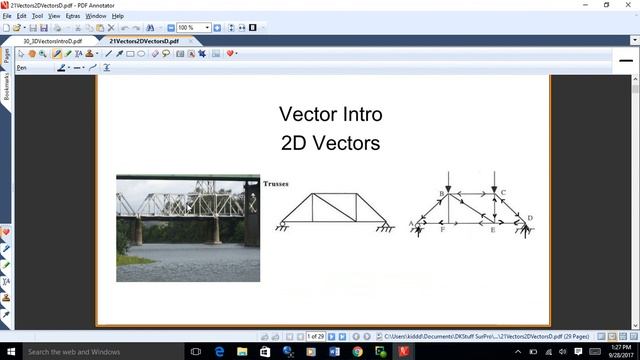Image resolution: width=640 pixels, height=360 pixels.
Task: Select the Rectangle shape tool
Action: (x=130, y=53)
